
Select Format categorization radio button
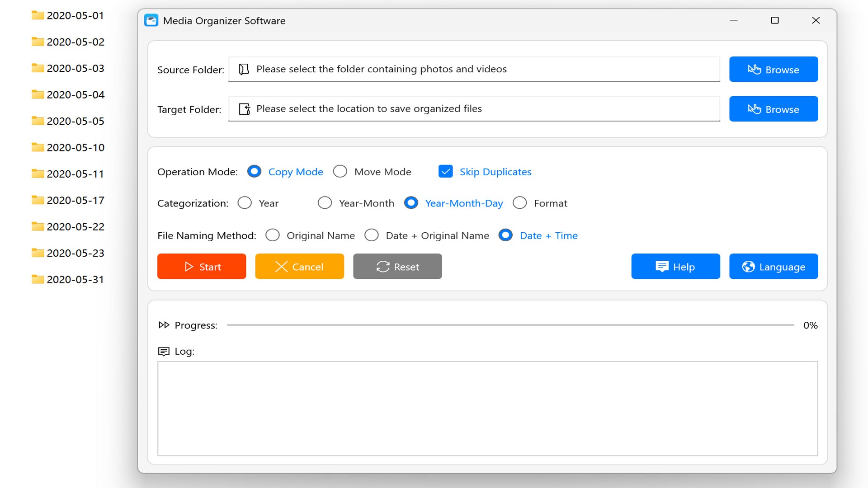(520, 203)
